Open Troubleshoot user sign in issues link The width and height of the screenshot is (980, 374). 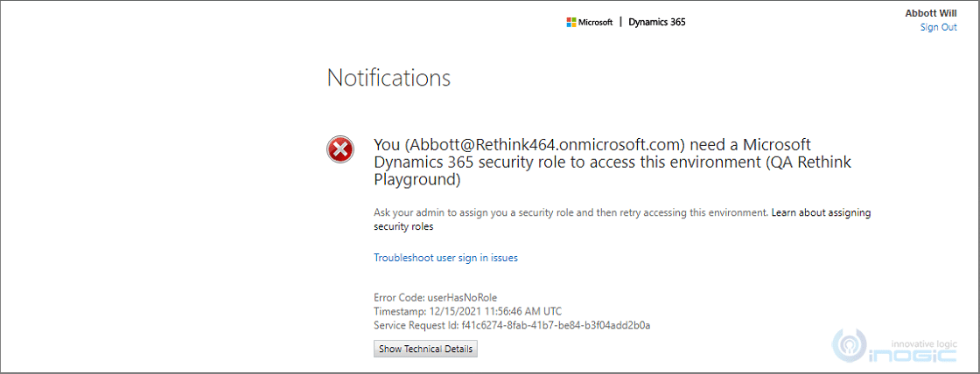click(445, 257)
